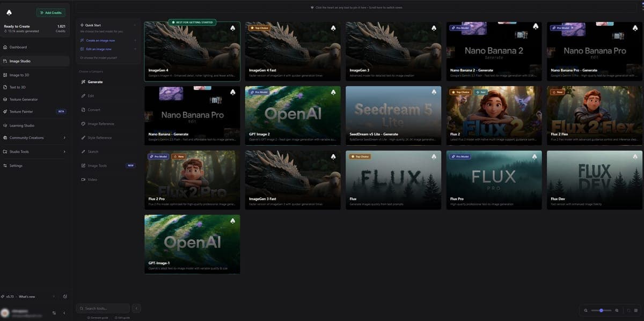Open Dashboard in the sidebar
The width and height of the screenshot is (644, 321).
35,47
